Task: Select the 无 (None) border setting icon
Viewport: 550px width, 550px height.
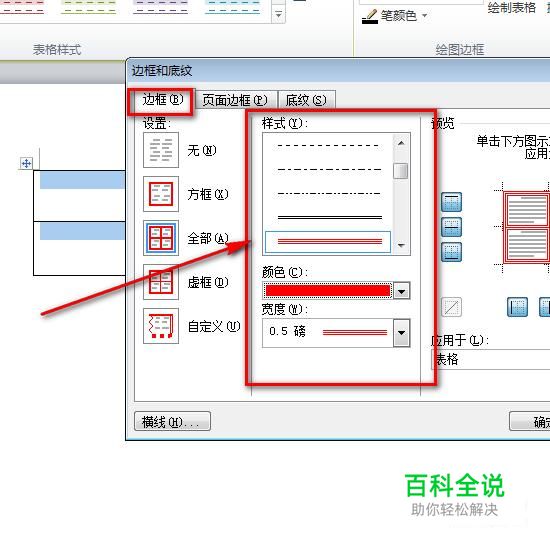Action: (161, 150)
